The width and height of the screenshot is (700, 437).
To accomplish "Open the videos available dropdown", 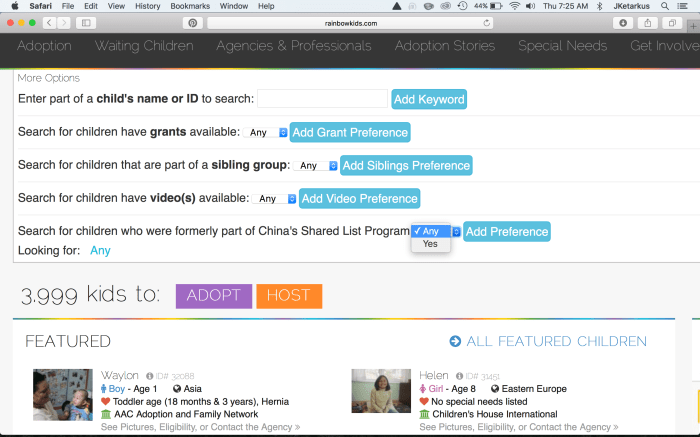I will (275, 198).
